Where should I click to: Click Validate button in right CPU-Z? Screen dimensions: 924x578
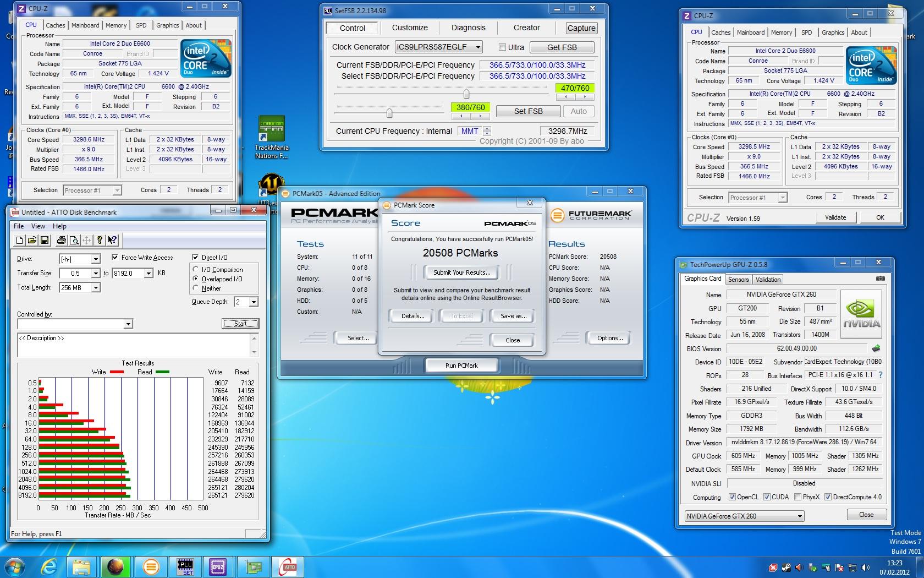click(x=835, y=217)
